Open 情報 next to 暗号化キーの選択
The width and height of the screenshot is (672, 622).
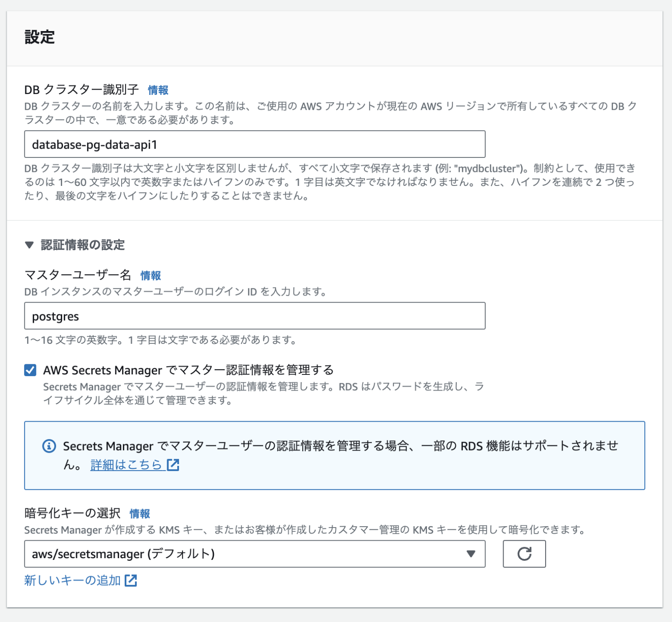pos(140,514)
